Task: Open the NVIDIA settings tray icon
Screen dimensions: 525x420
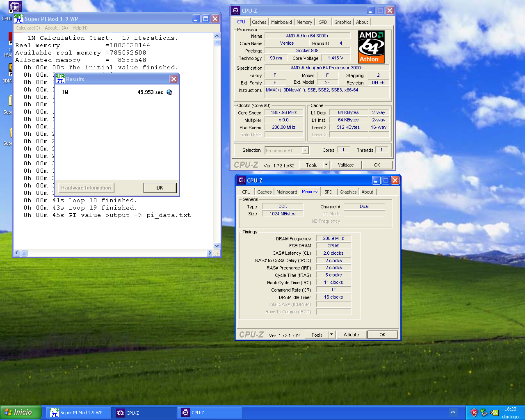Action: (x=494, y=413)
